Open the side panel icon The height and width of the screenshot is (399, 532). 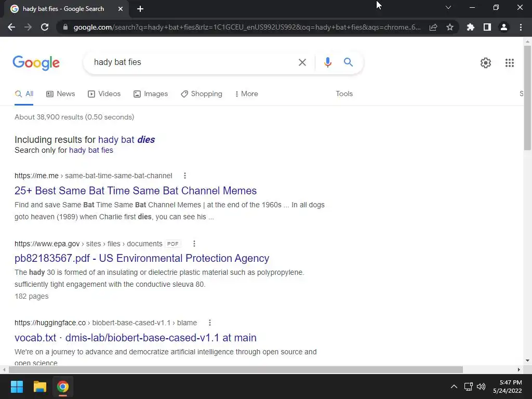pos(487,27)
